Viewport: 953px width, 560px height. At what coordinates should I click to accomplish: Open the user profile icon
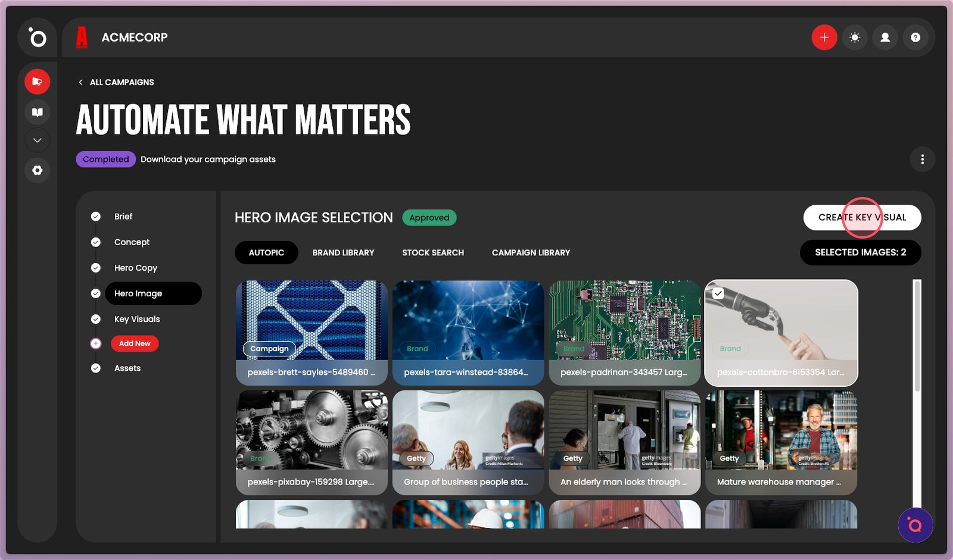(x=885, y=37)
